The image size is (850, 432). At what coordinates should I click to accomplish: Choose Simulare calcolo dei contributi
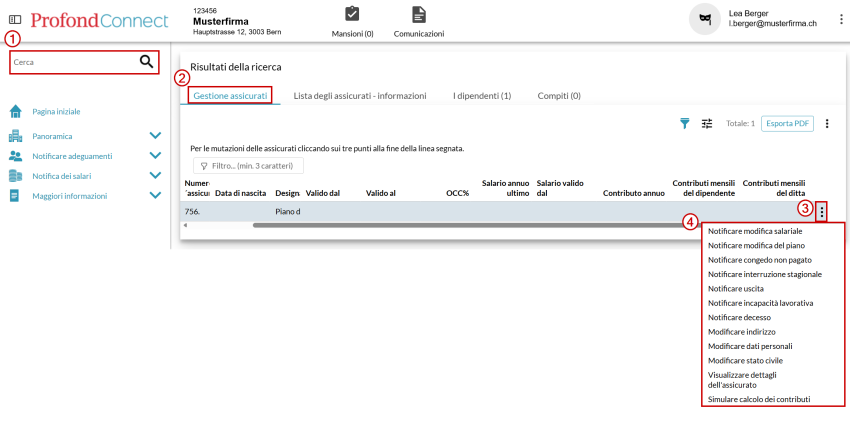pos(758,399)
